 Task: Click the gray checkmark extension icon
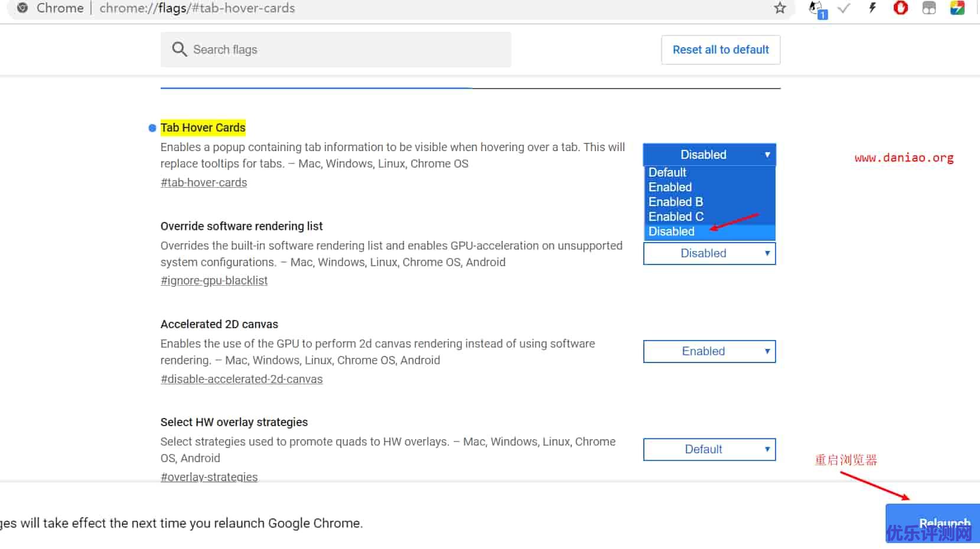point(844,8)
